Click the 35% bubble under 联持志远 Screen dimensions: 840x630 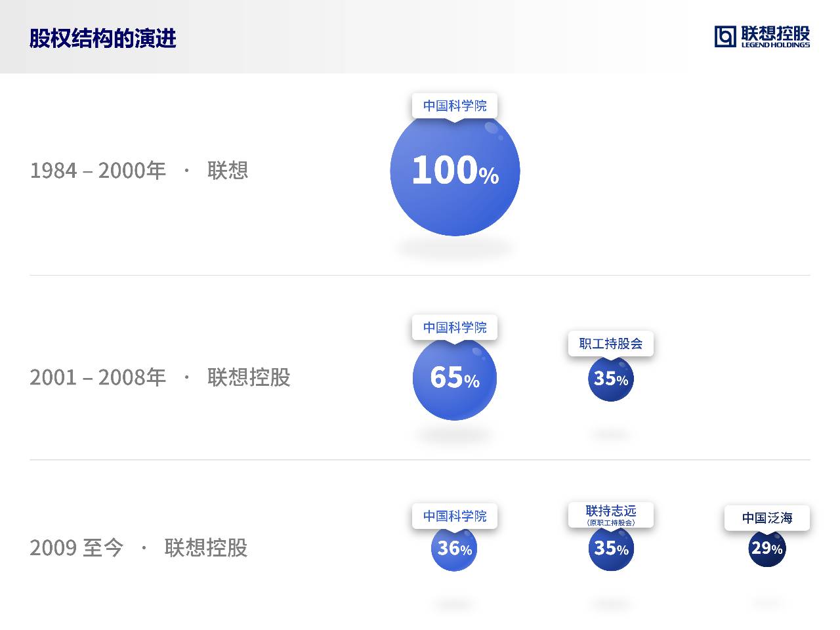pos(611,548)
